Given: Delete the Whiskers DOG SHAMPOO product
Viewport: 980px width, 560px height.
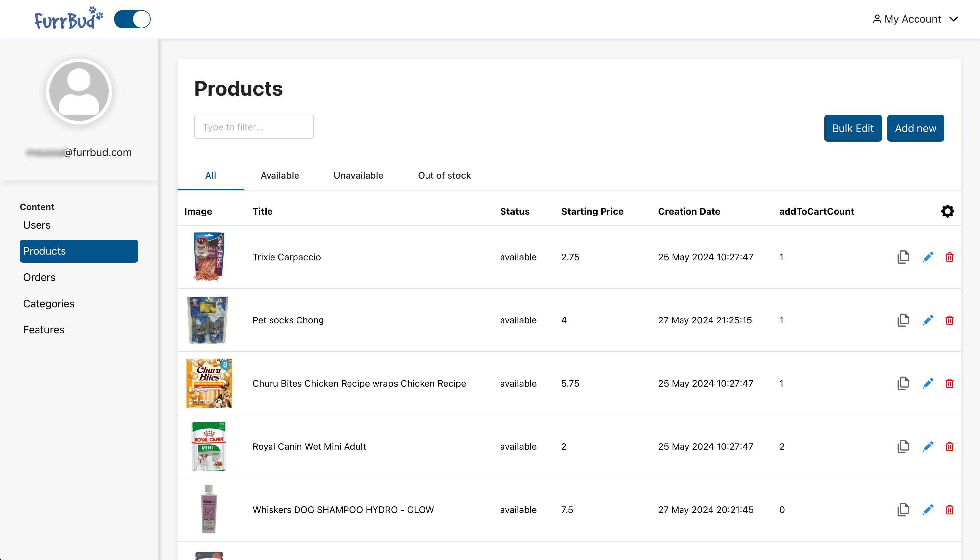Looking at the screenshot, I should (949, 510).
